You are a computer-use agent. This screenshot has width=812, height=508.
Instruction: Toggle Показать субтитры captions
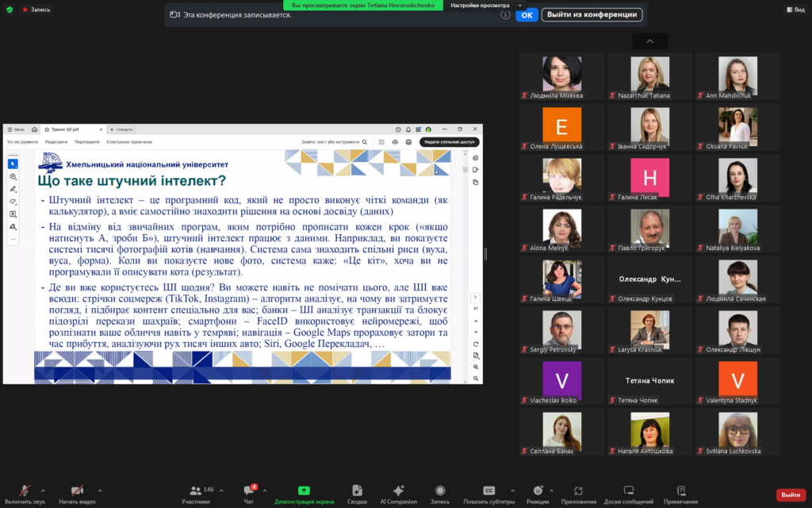pos(489,494)
